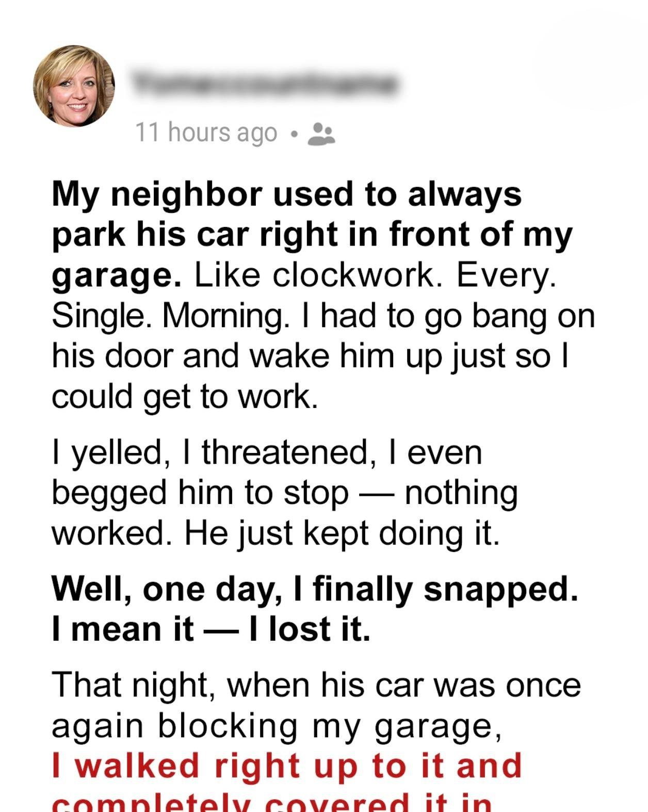The width and height of the screenshot is (648, 812).
Task: Click the "worked. He just kept doing it." line
Action: (x=276, y=533)
